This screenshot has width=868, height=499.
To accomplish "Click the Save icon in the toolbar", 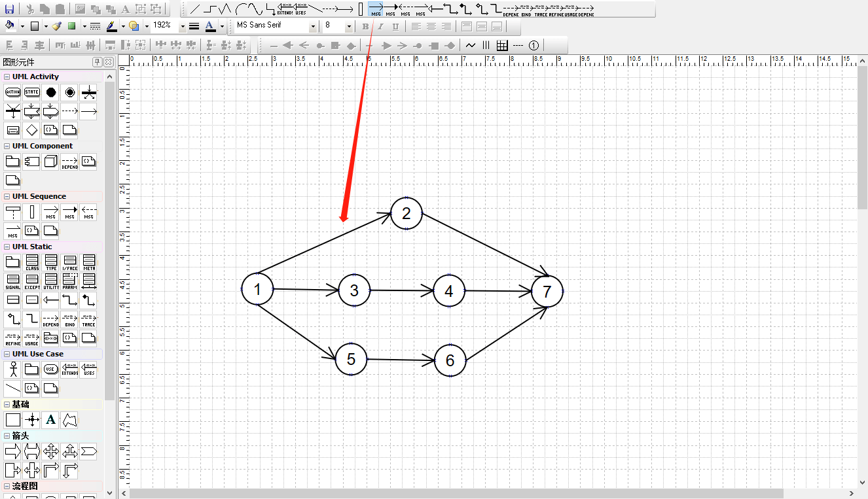I will [x=10, y=9].
